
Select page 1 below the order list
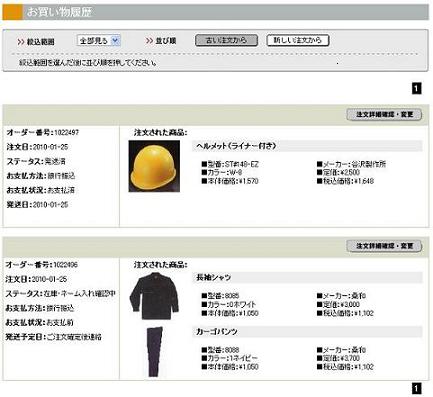point(417,388)
